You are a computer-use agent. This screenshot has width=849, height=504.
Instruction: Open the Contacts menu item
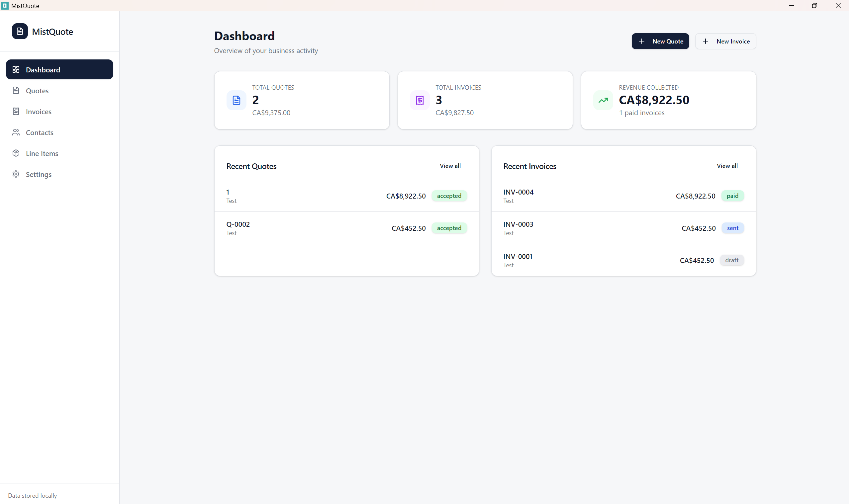tap(40, 132)
